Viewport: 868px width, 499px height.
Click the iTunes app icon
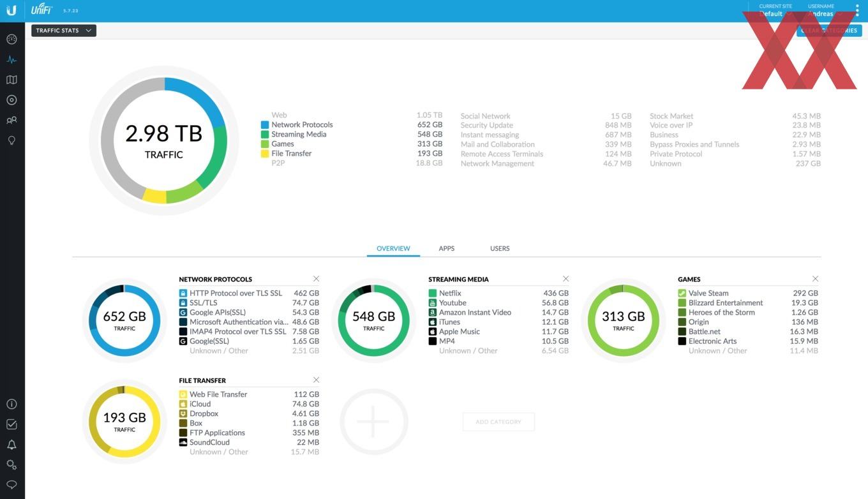pyautogui.click(x=433, y=322)
